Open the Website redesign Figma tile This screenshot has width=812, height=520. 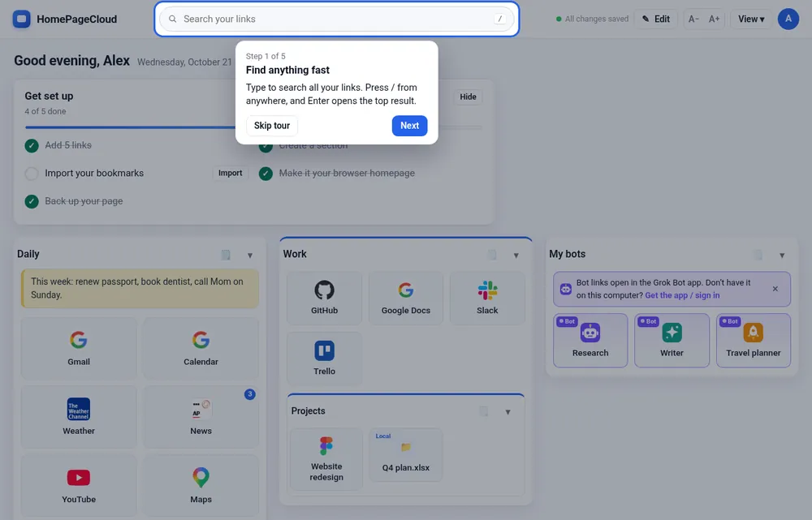(326, 459)
